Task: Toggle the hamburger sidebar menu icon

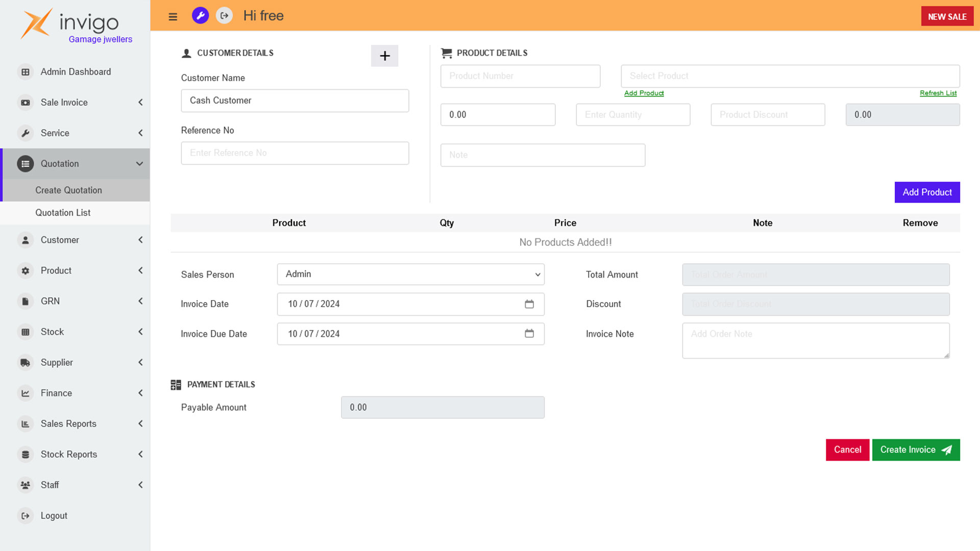Action: point(173,16)
